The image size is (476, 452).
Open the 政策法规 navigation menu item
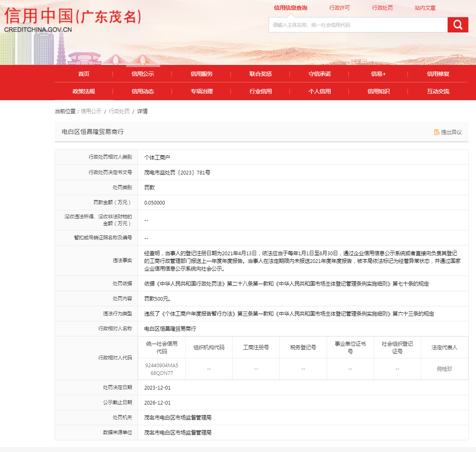(84, 91)
